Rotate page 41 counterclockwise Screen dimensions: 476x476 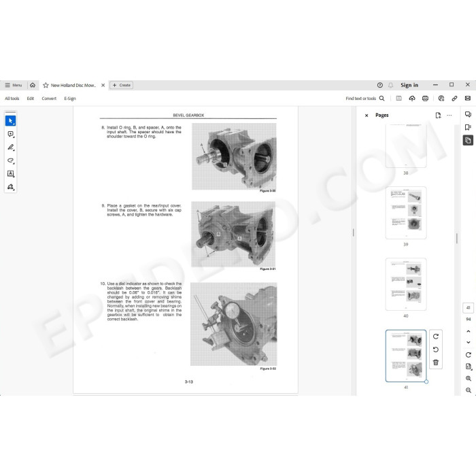click(436, 350)
